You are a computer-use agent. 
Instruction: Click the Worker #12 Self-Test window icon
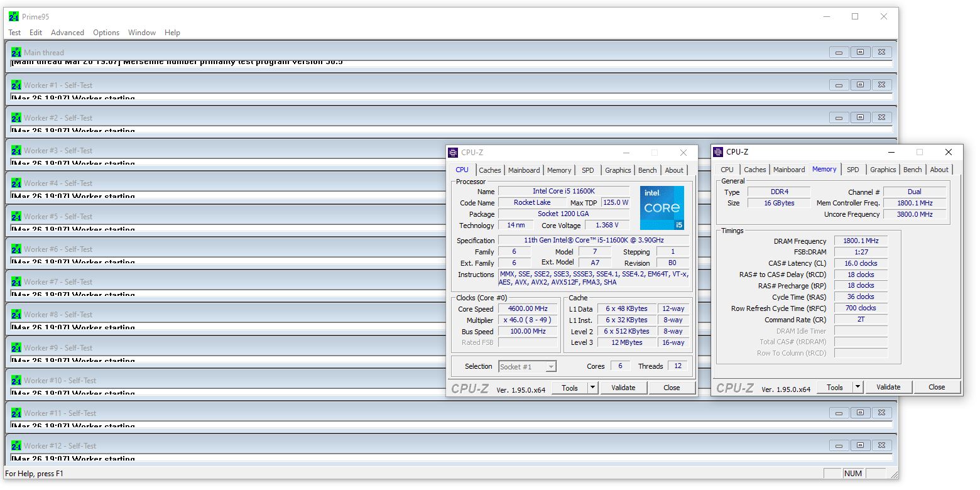(16, 446)
